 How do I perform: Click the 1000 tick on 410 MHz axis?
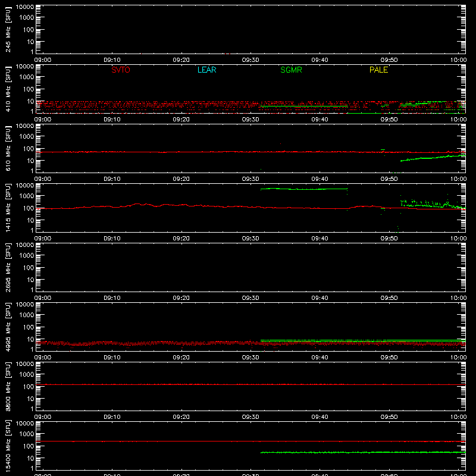coord(27,77)
